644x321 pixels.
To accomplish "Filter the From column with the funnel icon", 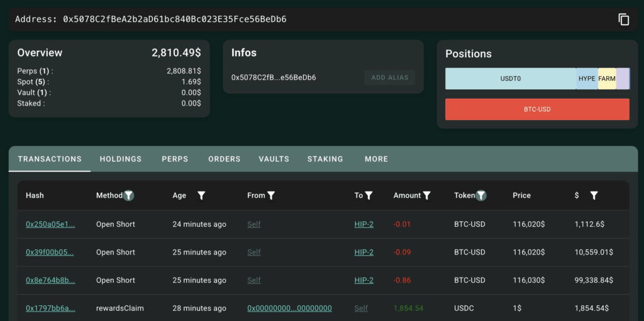I will click(271, 195).
